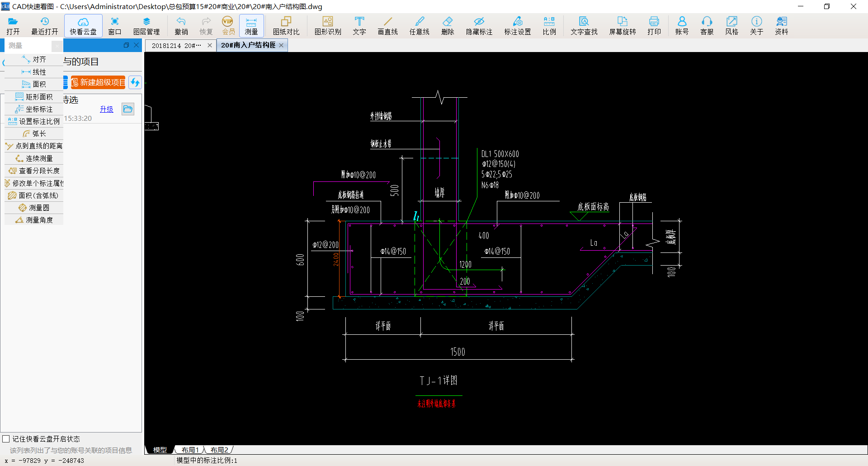868x466 pixels.
Task: Open the 最近打开 recent files list
Action: tap(44, 26)
